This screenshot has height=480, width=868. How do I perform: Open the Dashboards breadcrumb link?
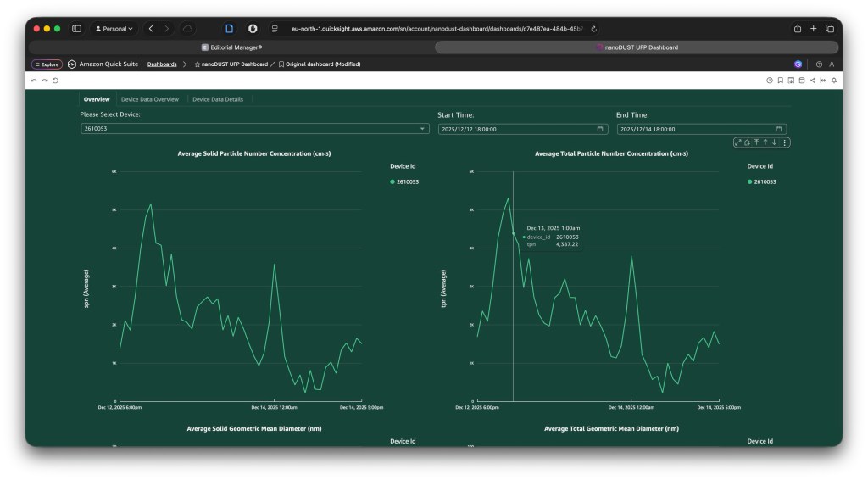[x=162, y=64]
